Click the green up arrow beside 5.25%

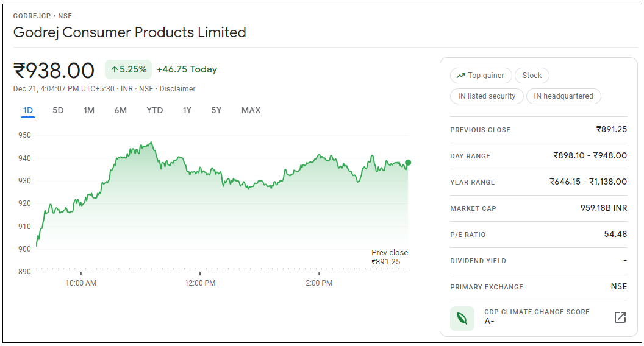point(115,70)
